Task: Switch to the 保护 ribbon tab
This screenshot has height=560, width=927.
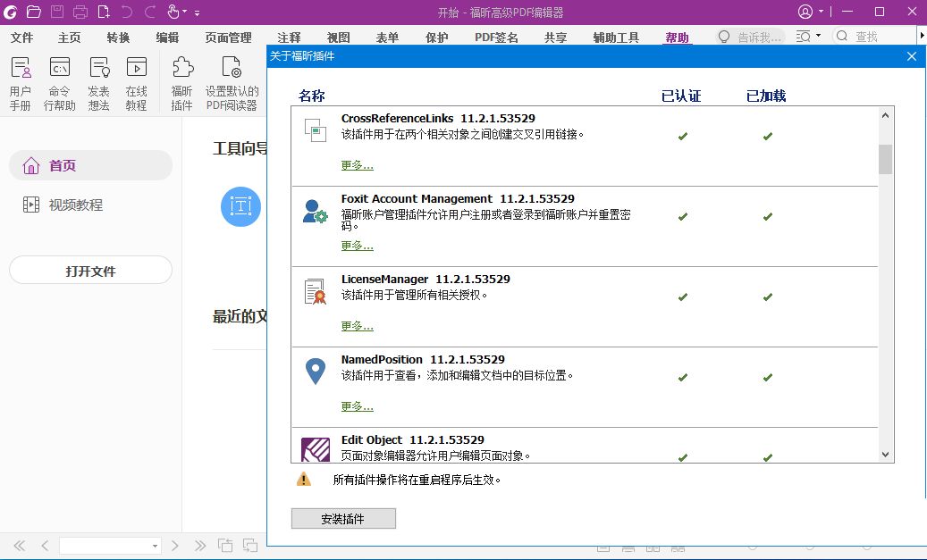Action: click(x=436, y=38)
